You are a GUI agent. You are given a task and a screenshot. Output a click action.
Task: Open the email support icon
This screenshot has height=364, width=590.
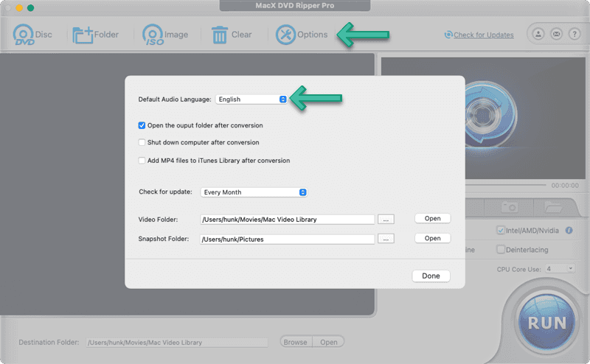[x=556, y=34]
